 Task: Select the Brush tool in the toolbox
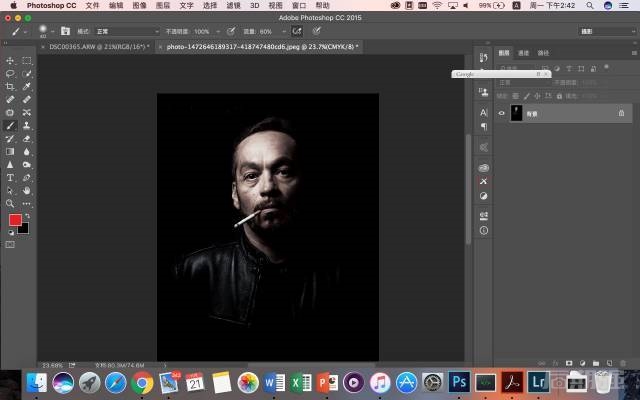click(x=10, y=125)
